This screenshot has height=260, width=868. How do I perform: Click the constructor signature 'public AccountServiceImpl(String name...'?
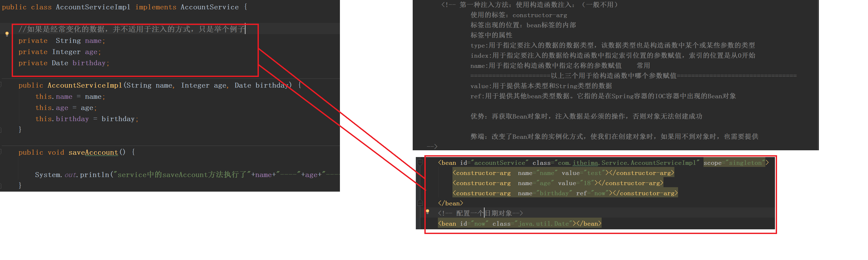160,85
